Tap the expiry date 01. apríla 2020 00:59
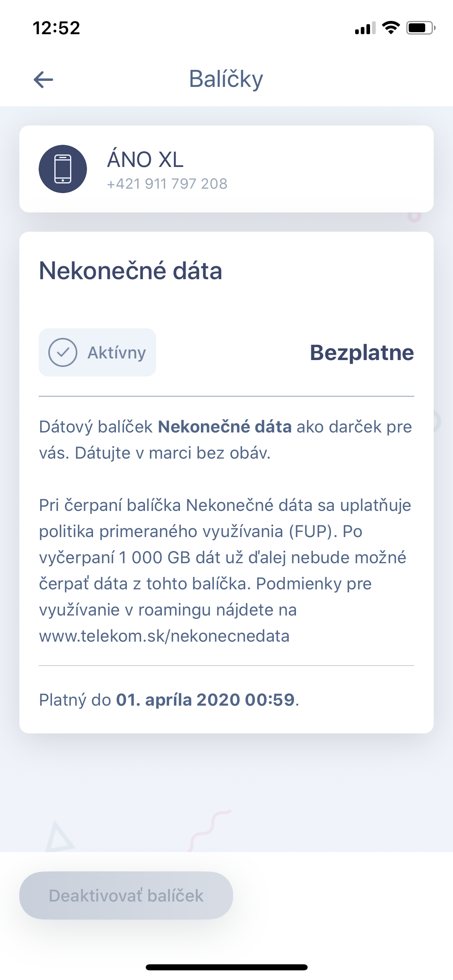Viewport: 453px width, 980px height. (x=205, y=700)
